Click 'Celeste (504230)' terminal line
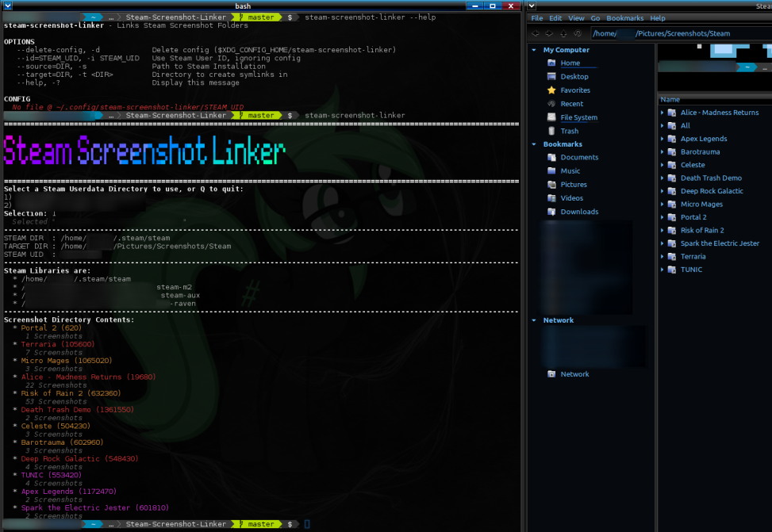Image resolution: width=772 pixels, height=532 pixels. point(56,427)
